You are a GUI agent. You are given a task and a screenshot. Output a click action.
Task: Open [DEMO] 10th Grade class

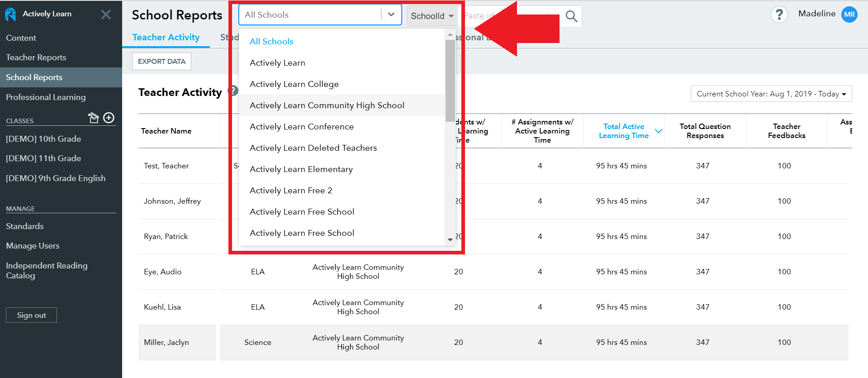tap(43, 139)
